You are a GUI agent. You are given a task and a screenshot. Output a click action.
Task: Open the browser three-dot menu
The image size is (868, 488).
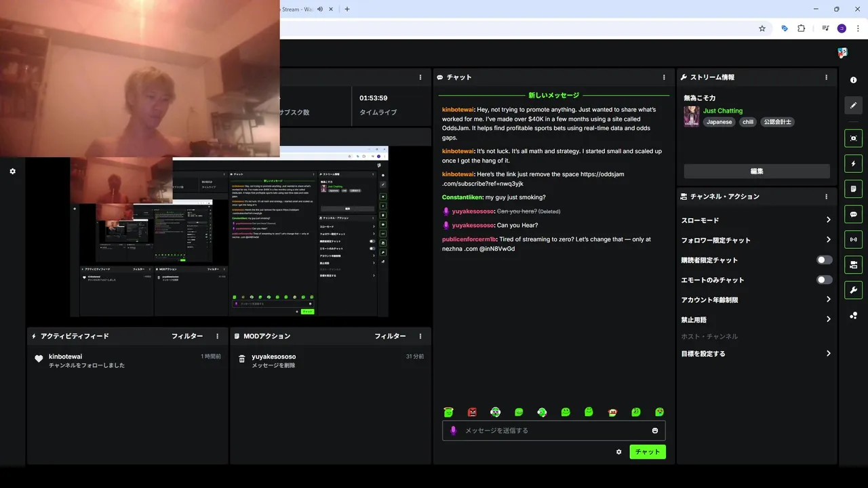(857, 28)
